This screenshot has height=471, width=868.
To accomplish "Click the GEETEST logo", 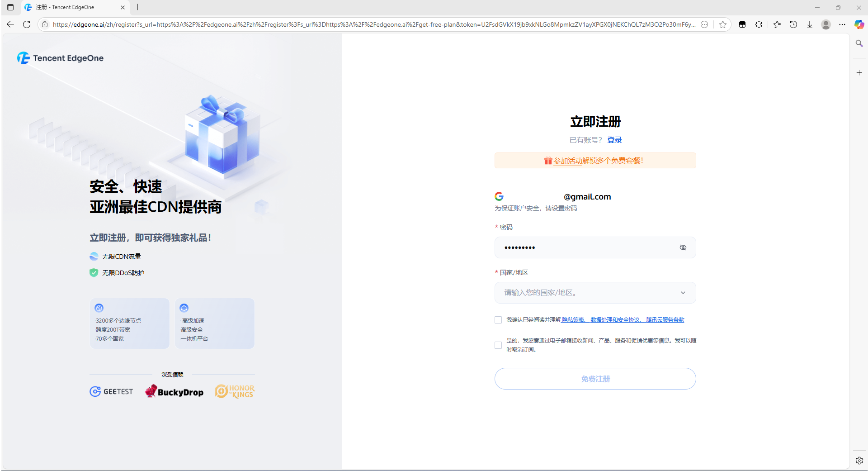I will (x=111, y=391).
